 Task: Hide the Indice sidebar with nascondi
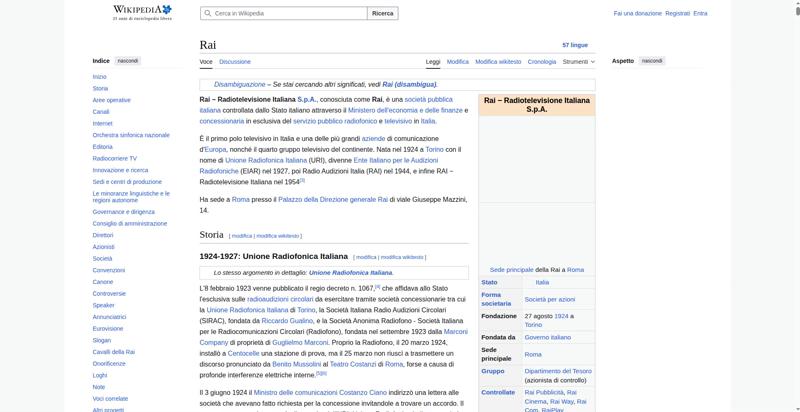tap(128, 61)
